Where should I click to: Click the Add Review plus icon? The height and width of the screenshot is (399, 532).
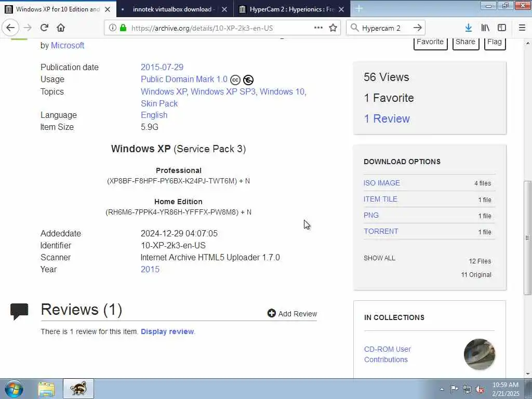271,313
